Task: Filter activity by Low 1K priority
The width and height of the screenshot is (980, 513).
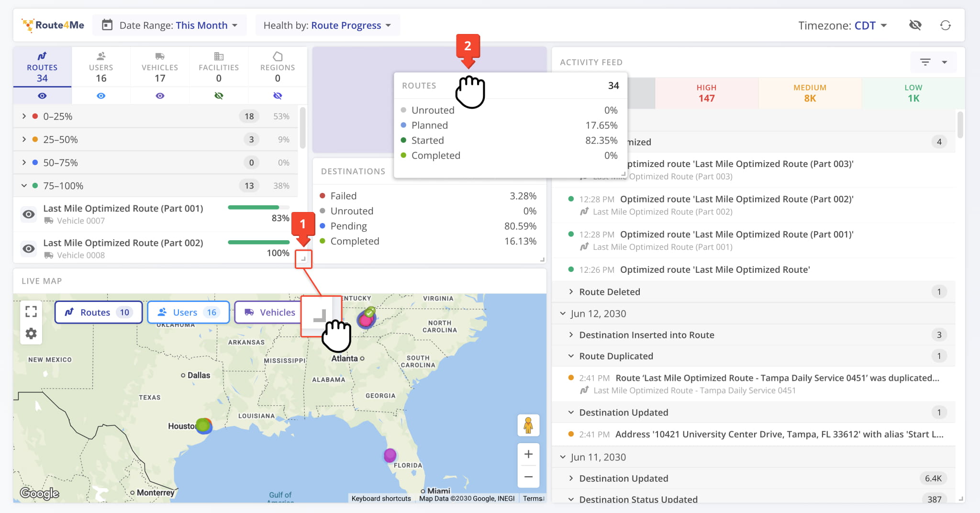Action: pyautogui.click(x=913, y=93)
